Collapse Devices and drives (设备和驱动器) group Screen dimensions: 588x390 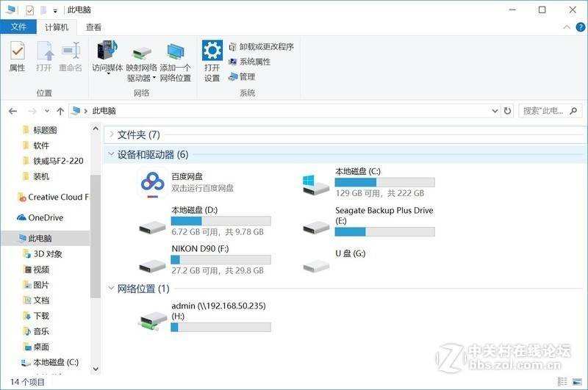pos(112,154)
